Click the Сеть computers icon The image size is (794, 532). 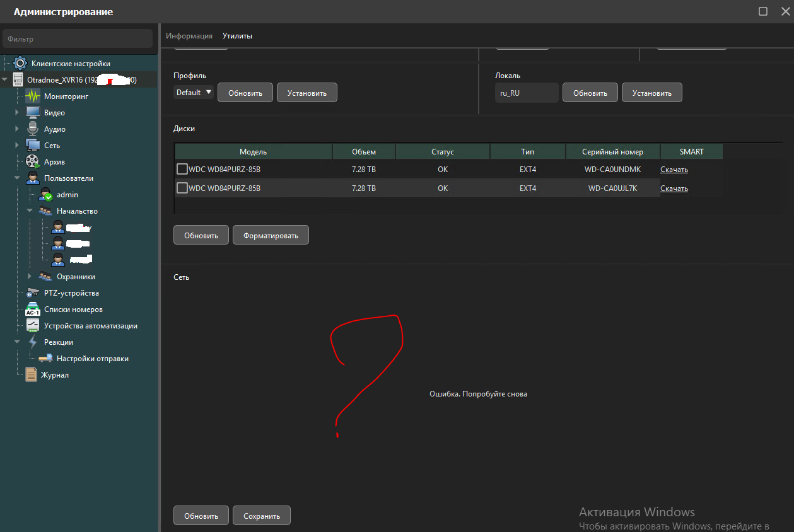pyautogui.click(x=33, y=146)
